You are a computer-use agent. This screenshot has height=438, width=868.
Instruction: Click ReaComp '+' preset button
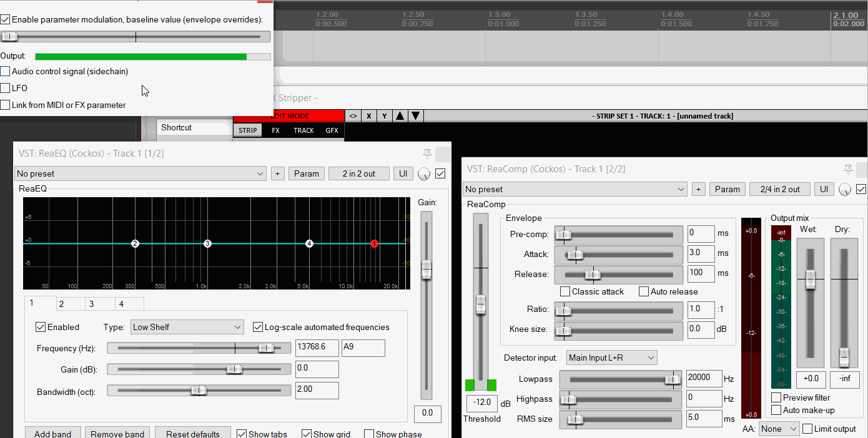pyautogui.click(x=699, y=189)
